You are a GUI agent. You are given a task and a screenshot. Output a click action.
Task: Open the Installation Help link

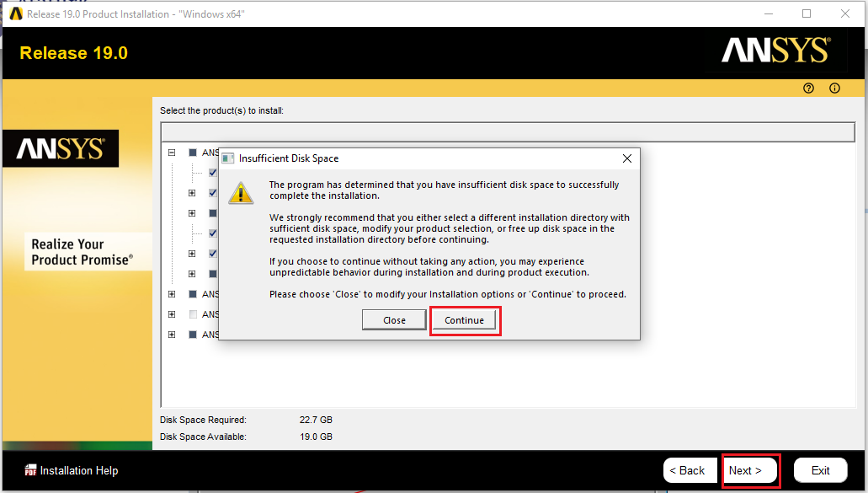pyautogui.click(x=79, y=470)
